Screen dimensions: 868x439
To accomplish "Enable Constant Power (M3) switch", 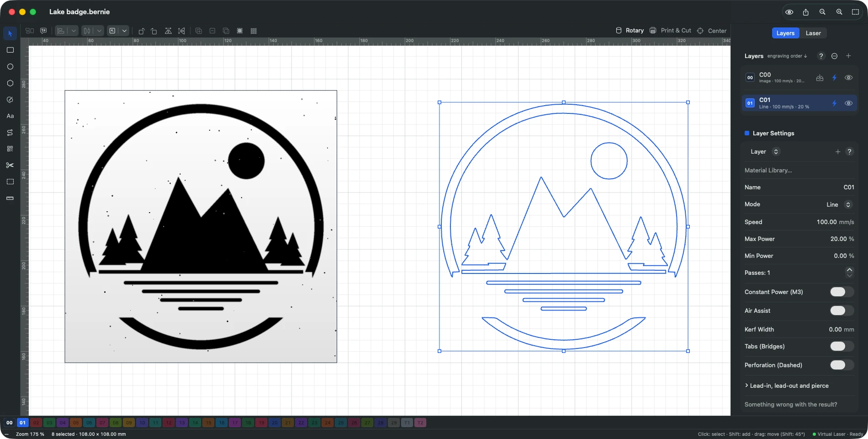I will click(x=842, y=292).
